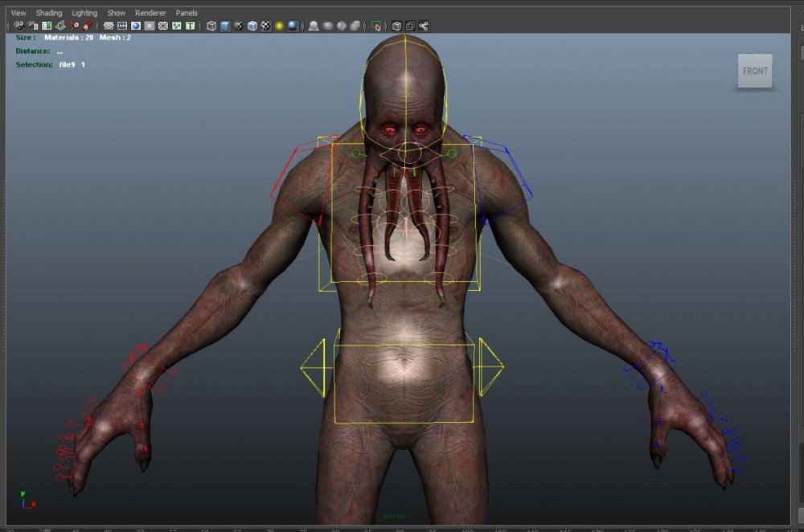The height and width of the screenshot is (532, 804).
Task: Select the yellow hip control box
Action: point(404,423)
